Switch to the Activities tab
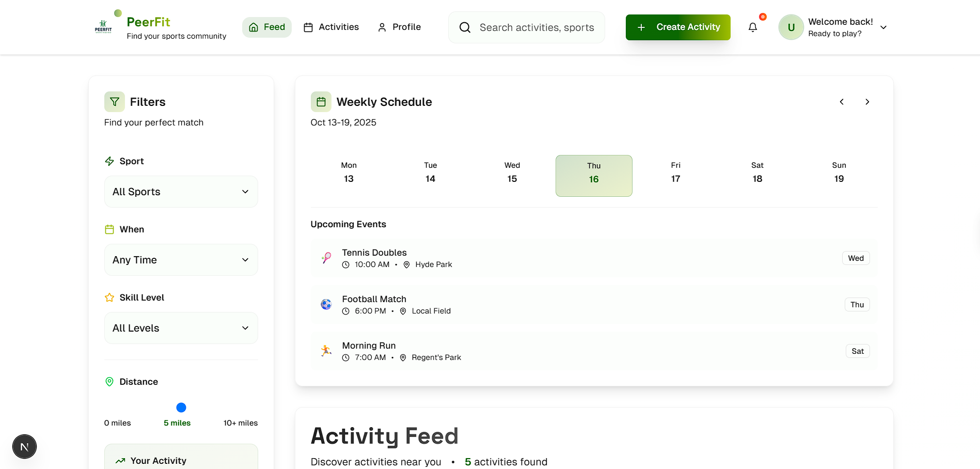Viewport: 980px width, 469px height. 331,27
